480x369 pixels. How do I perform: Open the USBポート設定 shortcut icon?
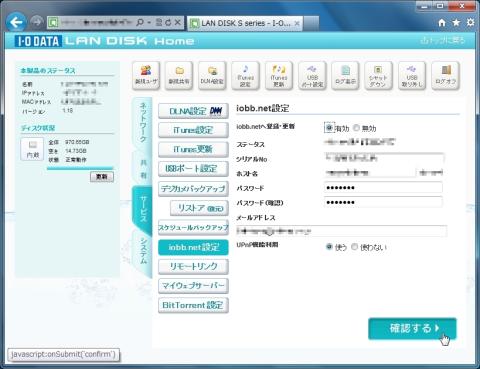click(312, 76)
